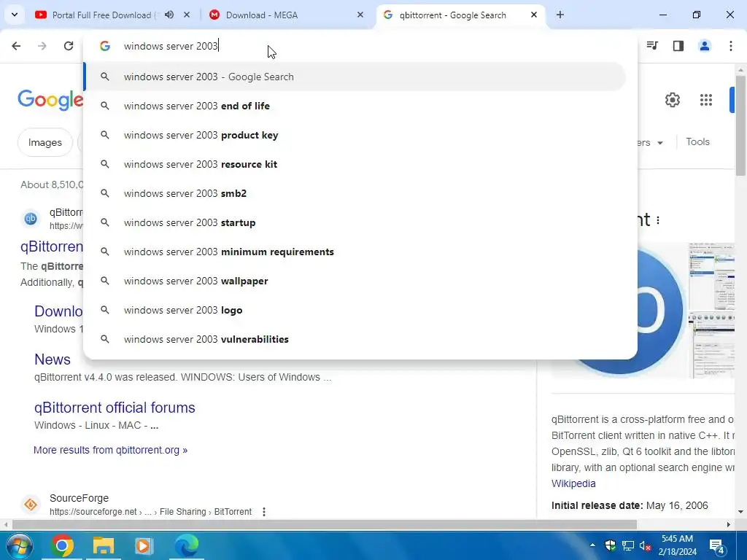The image size is (747, 560).
Task: Open the Chrome three-dot menu
Action: pyautogui.click(x=731, y=46)
